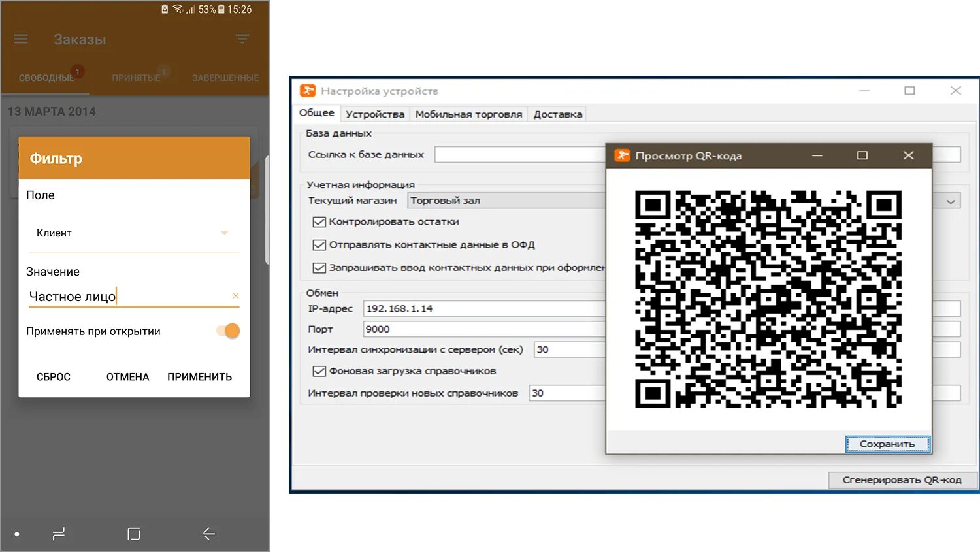The height and width of the screenshot is (552, 980).
Task: Toggle Запрашивать ввод контактных данных checkbox
Action: point(319,268)
